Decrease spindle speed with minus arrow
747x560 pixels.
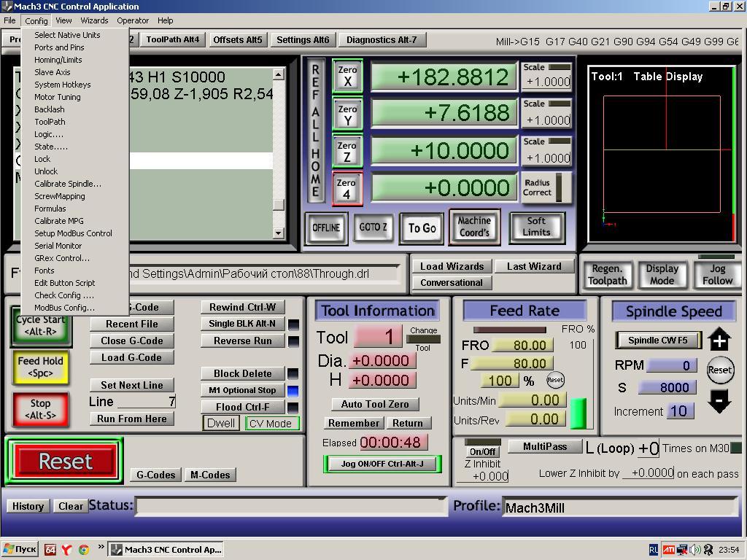(719, 401)
